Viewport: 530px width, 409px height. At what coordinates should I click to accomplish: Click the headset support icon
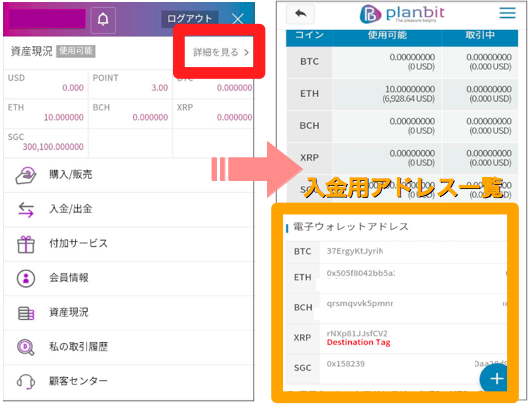[26, 382]
